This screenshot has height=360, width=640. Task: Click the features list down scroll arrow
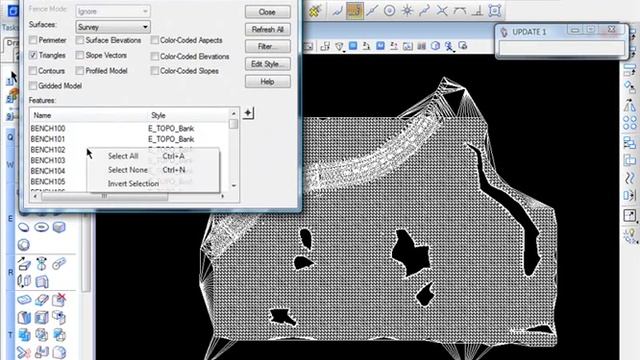pos(234,186)
